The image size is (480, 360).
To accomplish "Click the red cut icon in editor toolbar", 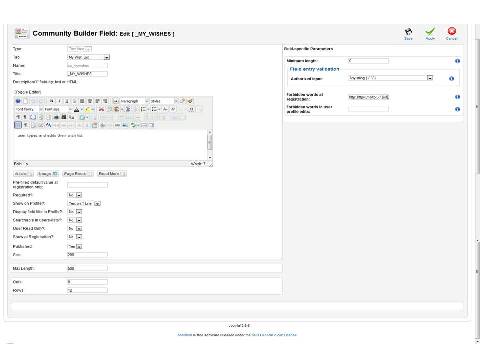I will (102, 109).
